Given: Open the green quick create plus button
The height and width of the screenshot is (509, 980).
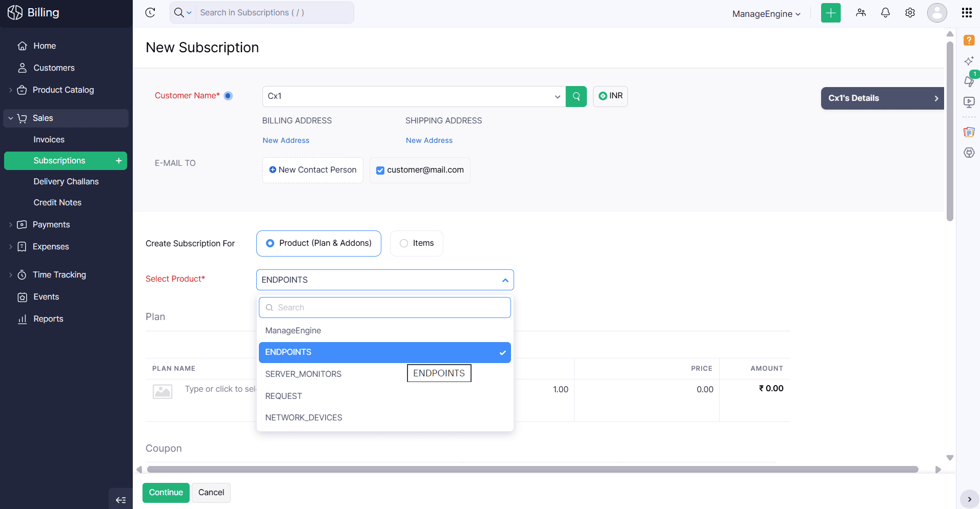Looking at the screenshot, I should click(831, 13).
